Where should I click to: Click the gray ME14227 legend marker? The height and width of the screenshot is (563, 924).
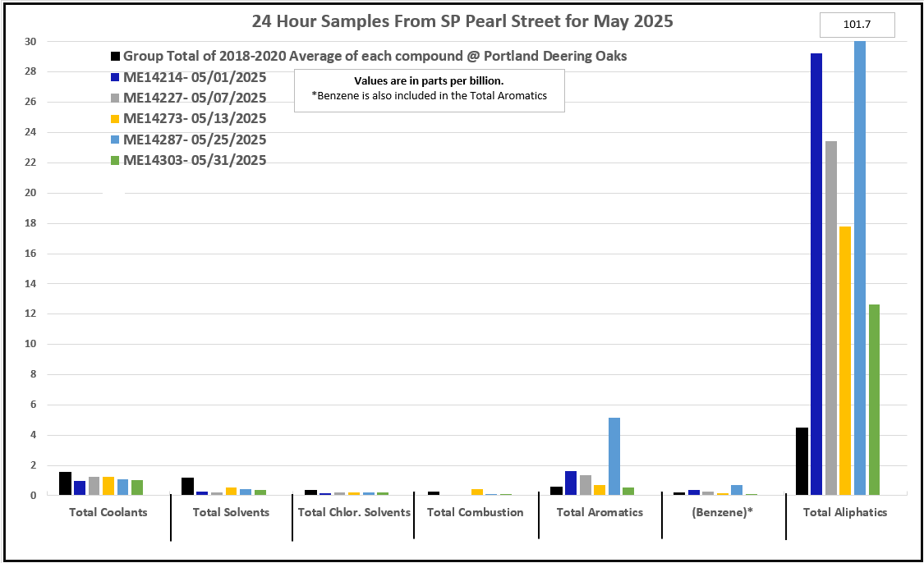pyautogui.click(x=116, y=98)
